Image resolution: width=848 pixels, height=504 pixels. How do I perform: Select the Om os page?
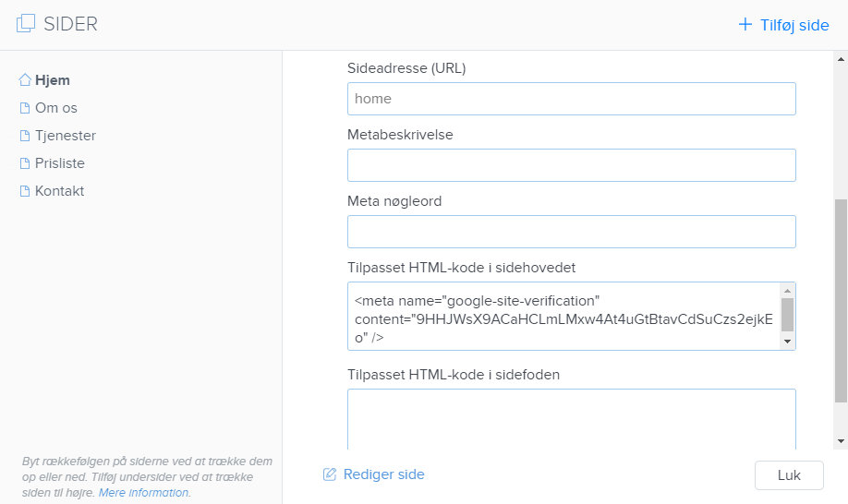pyautogui.click(x=55, y=108)
